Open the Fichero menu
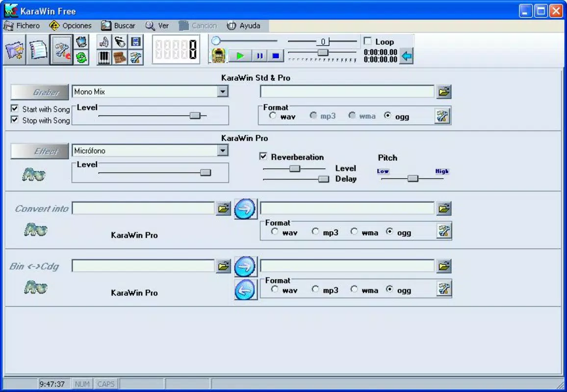Screen dimensions: 567x392 (x=22, y=25)
